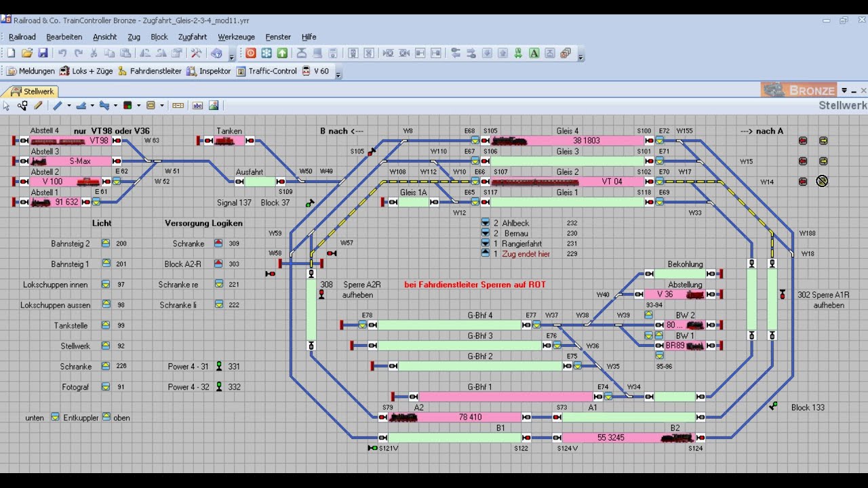Open the Meldungen window
Image resolution: width=868 pixels, height=488 pixels.
coord(31,71)
